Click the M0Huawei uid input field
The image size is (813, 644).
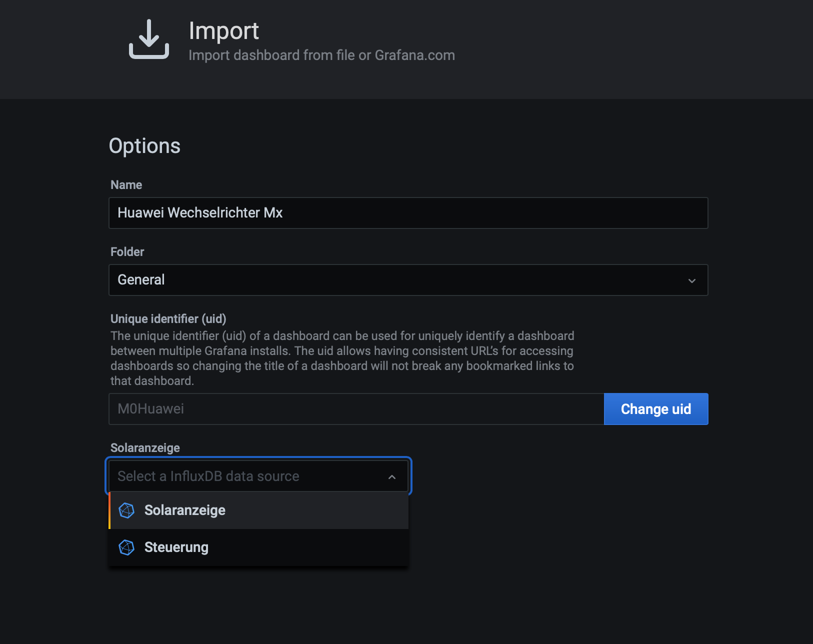[x=356, y=409]
